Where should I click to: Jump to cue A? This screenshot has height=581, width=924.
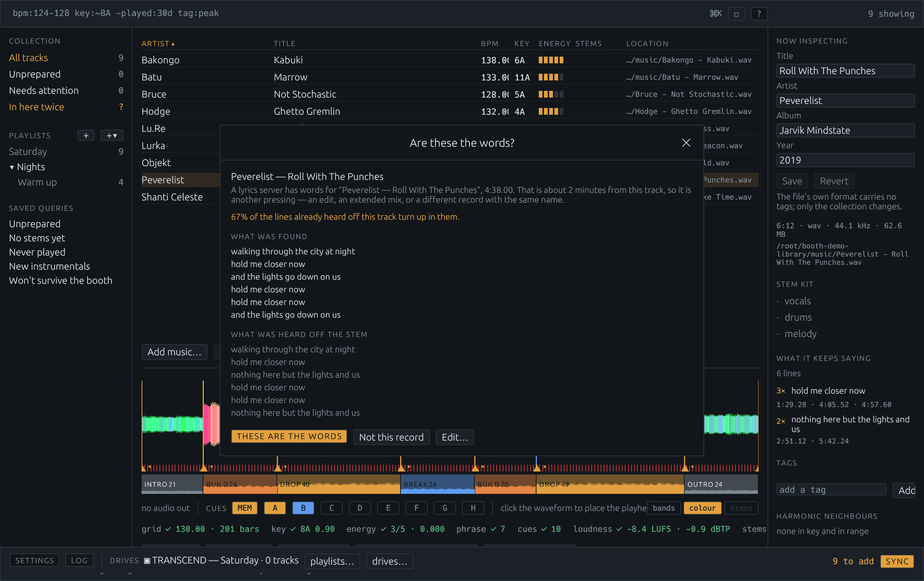coord(275,508)
